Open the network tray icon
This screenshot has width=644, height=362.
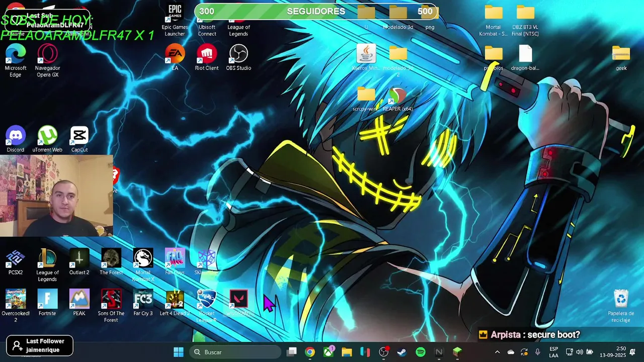569,352
